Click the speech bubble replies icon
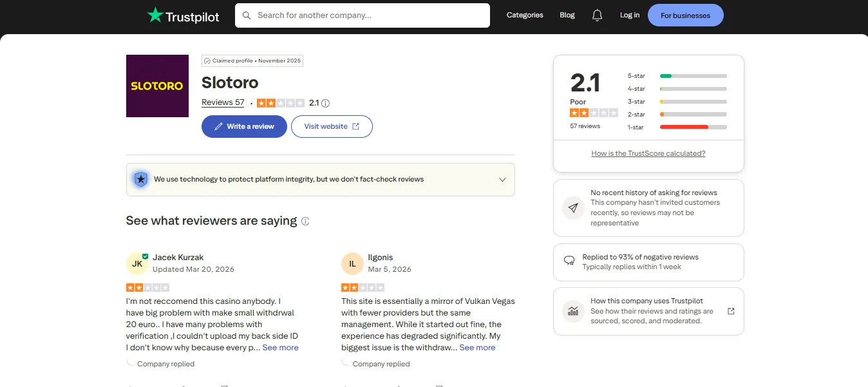 click(x=569, y=261)
